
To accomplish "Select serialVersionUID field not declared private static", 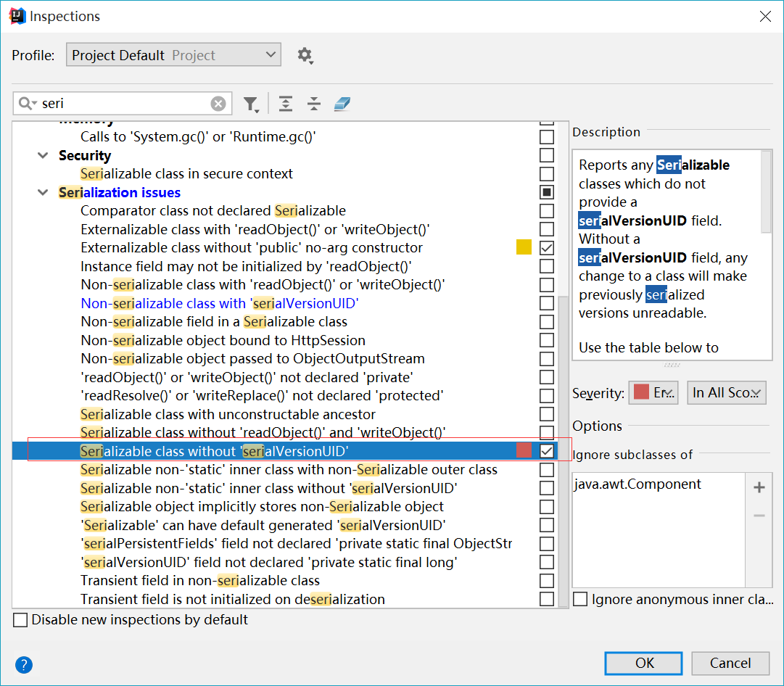I will click(x=269, y=562).
